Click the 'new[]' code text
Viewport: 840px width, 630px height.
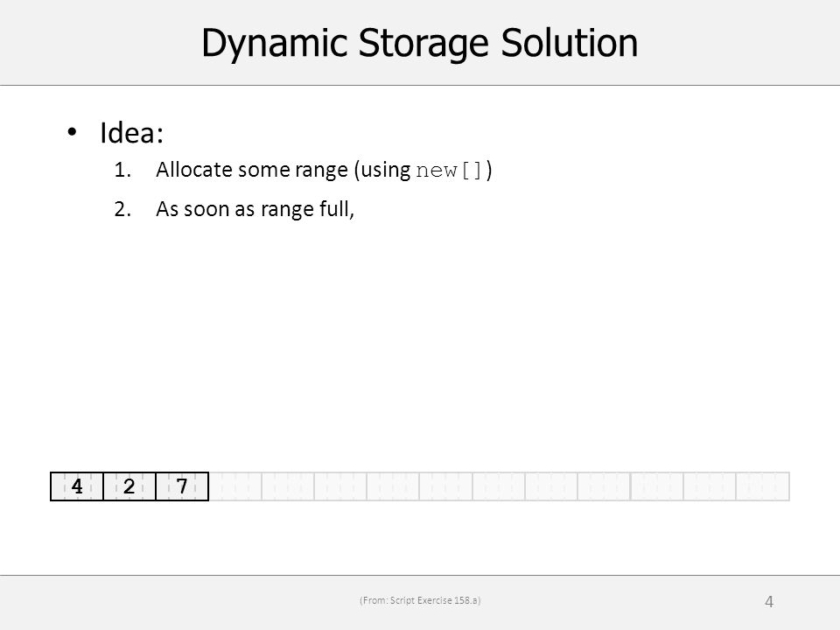tap(450, 171)
